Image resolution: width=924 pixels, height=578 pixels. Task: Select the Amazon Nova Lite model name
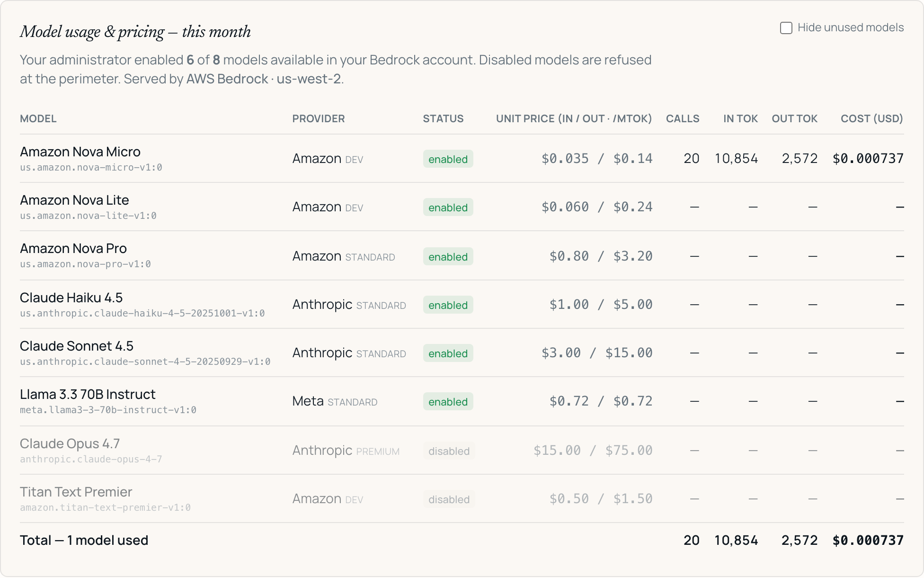pyautogui.click(x=74, y=200)
